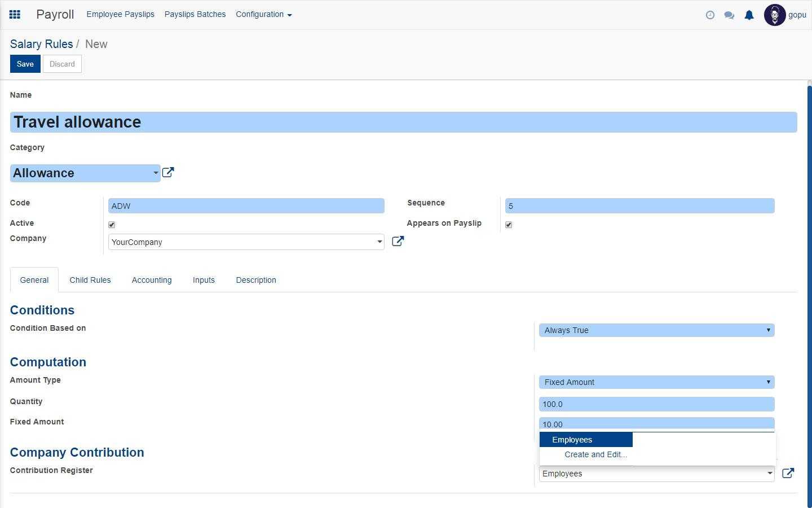The width and height of the screenshot is (812, 508).
Task: Expand the Category Allowance dropdown
Action: tap(156, 173)
